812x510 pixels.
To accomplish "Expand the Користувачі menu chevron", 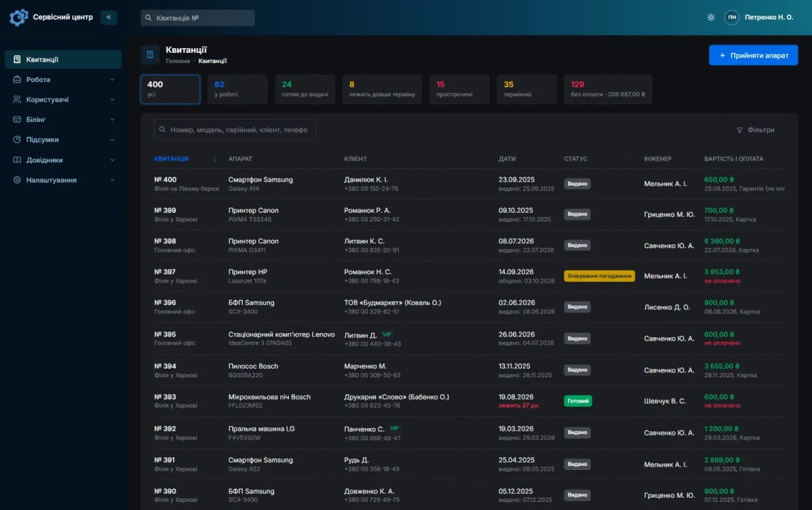I will [112, 100].
